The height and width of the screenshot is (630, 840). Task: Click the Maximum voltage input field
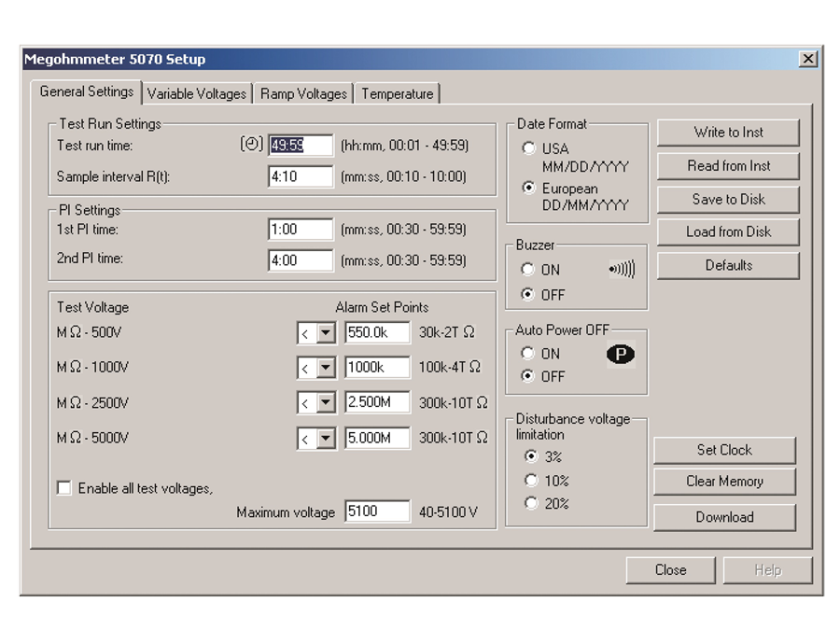[377, 511]
